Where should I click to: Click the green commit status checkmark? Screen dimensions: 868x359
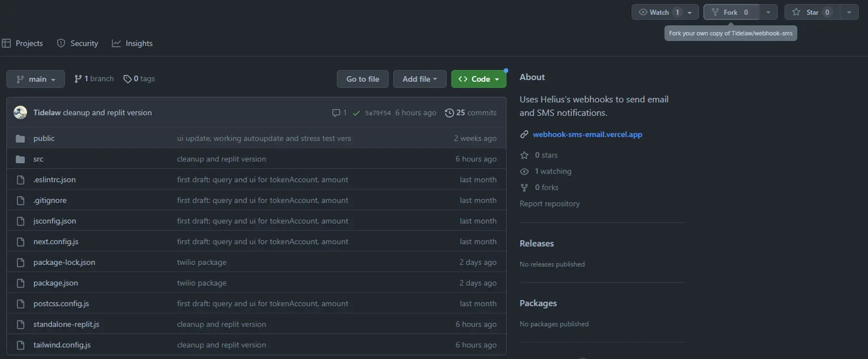click(x=356, y=113)
